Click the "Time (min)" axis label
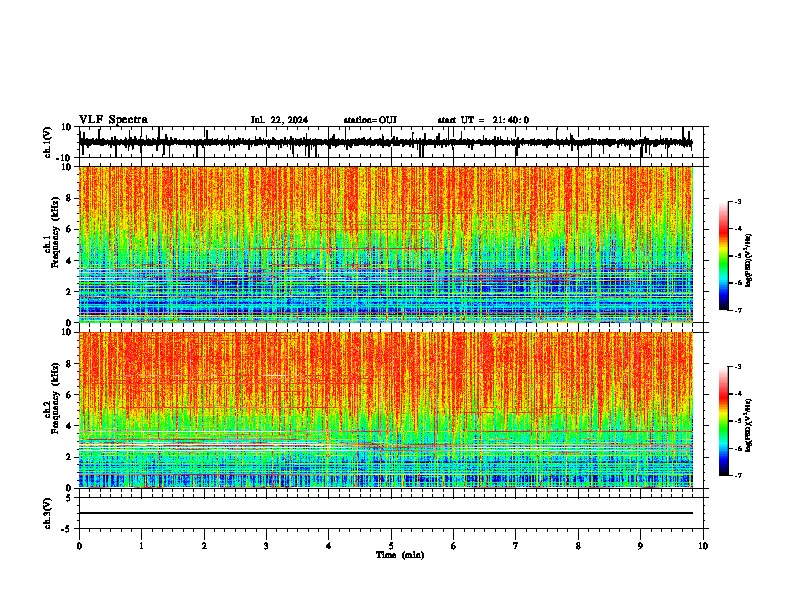Image resolution: width=792 pixels, height=612 pixels. (x=400, y=555)
